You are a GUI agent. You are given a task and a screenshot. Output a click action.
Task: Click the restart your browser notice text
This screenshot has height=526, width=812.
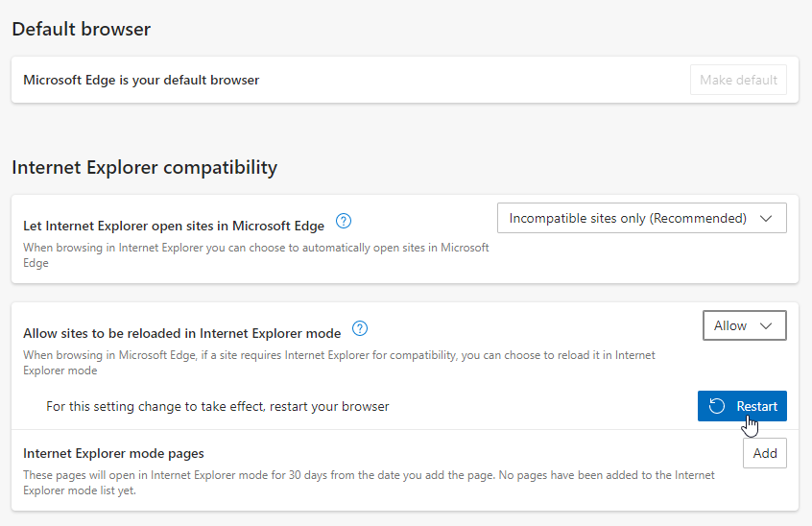[218, 406]
